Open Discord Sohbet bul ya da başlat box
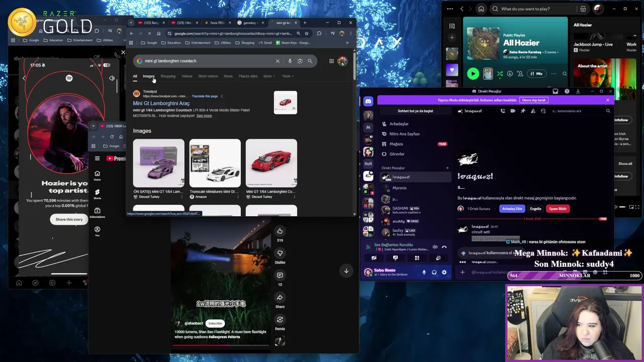The image size is (644, 362). pos(416,111)
